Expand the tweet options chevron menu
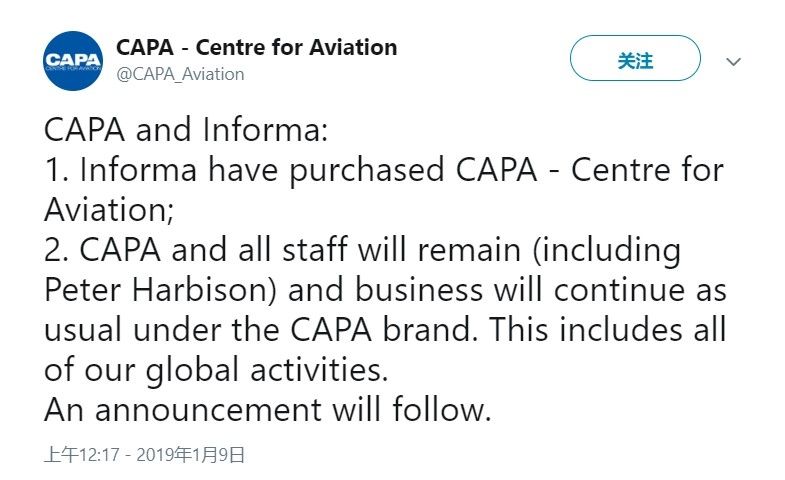 [733, 61]
